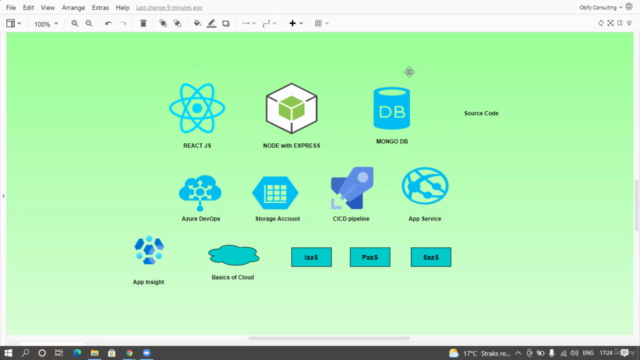This screenshot has width=640, height=360.
Task: Open the Extras menu
Action: pos(100,7)
